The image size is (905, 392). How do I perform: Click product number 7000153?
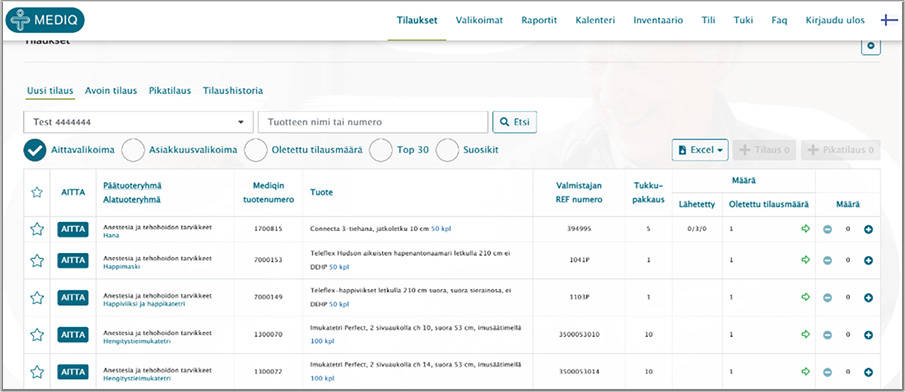coord(268,260)
